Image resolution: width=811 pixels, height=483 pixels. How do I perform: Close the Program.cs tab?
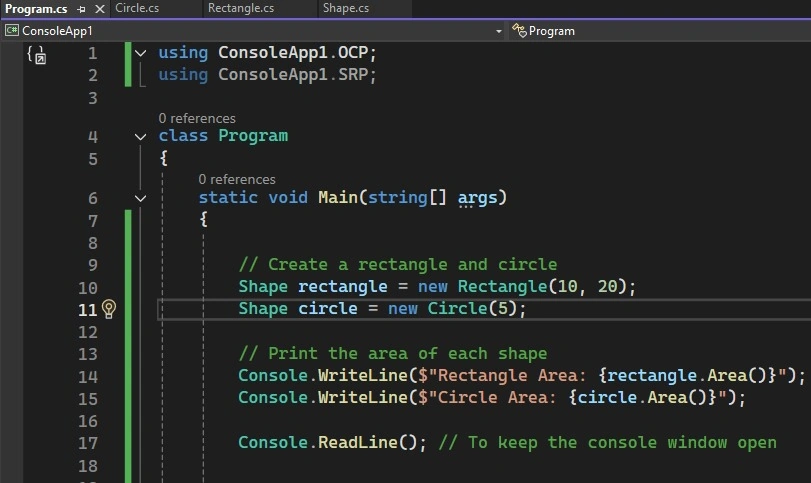[100, 9]
